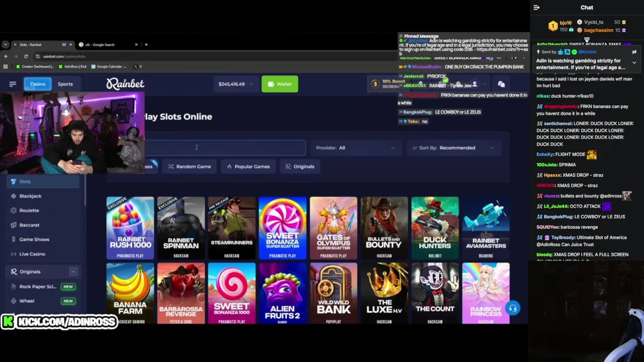Viewport: 644px width, 362px height.
Task: Click the green Wallet button
Action: [x=280, y=84]
